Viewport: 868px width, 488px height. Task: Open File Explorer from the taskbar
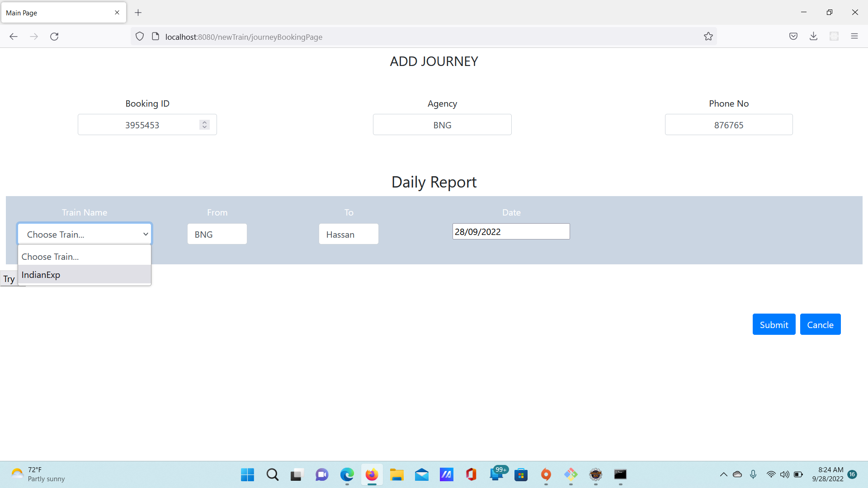[397, 475]
